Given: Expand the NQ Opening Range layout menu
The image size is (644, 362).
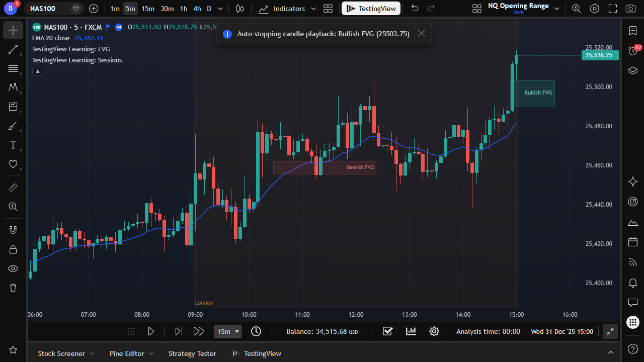Looking at the screenshot, I should tap(556, 9).
